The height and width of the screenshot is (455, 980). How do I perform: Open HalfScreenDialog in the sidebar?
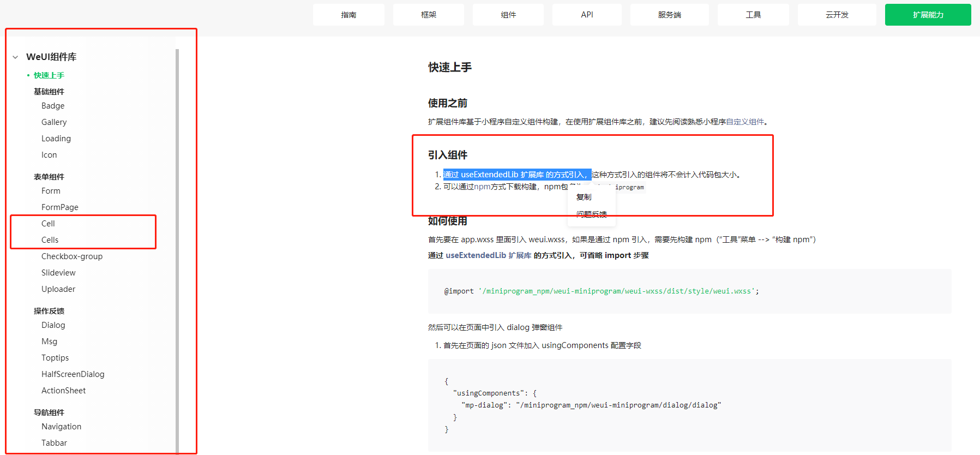coord(73,374)
